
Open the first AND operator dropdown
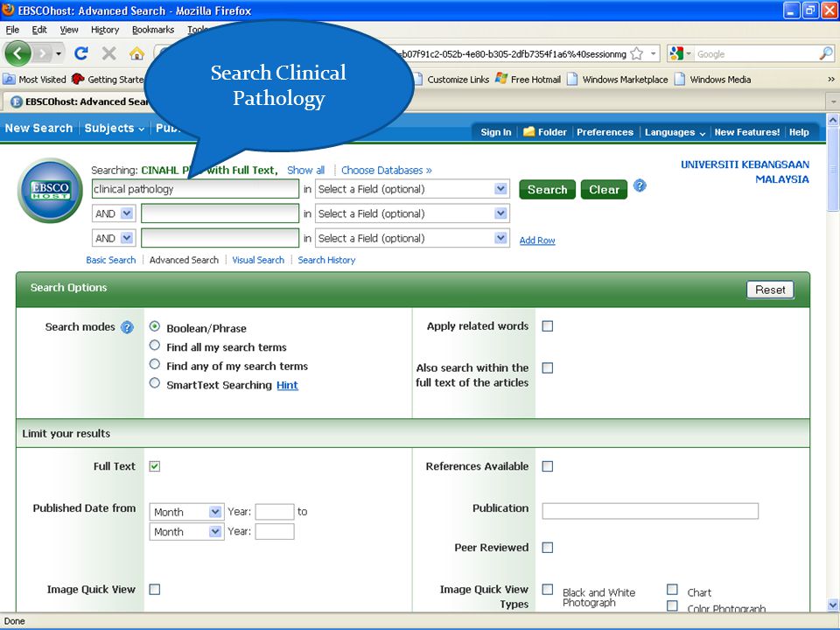114,213
